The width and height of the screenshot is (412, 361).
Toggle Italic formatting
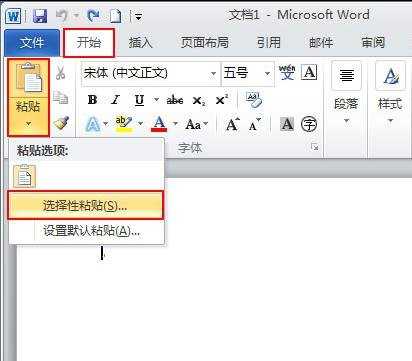tap(115, 100)
